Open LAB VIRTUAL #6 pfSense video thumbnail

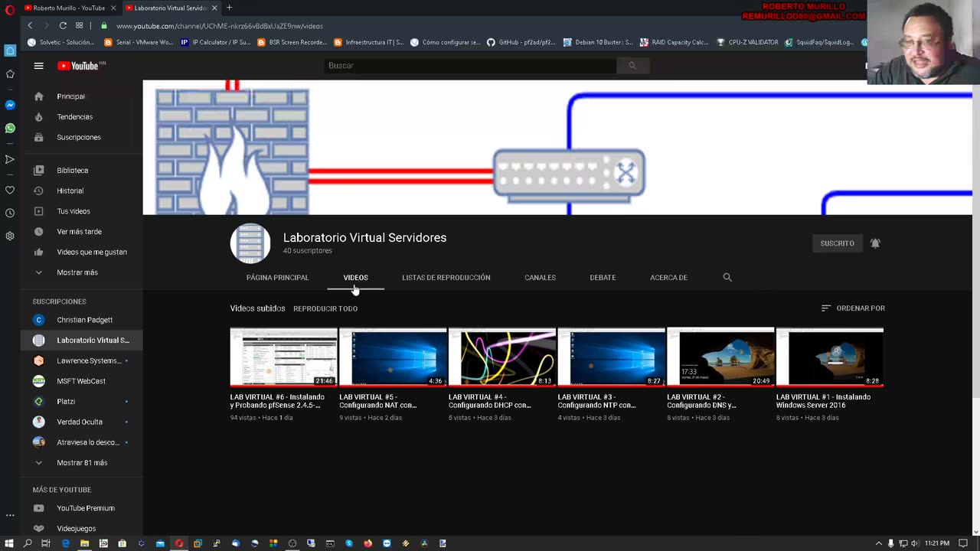283,357
